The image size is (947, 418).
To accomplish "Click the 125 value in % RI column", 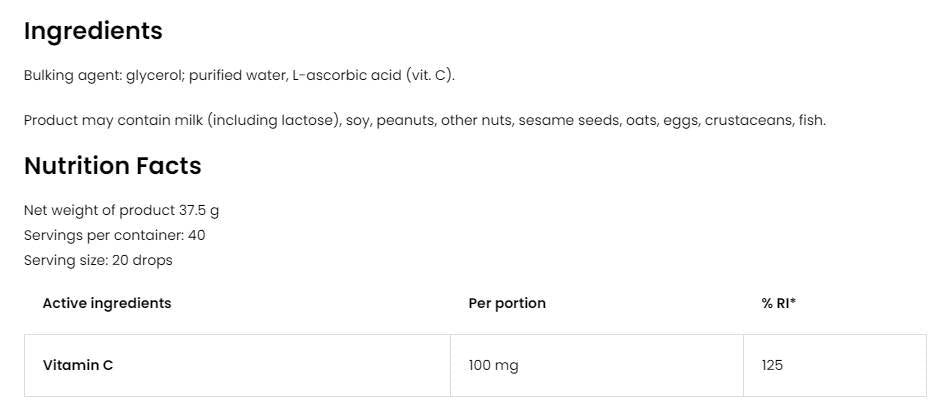I will click(772, 365).
